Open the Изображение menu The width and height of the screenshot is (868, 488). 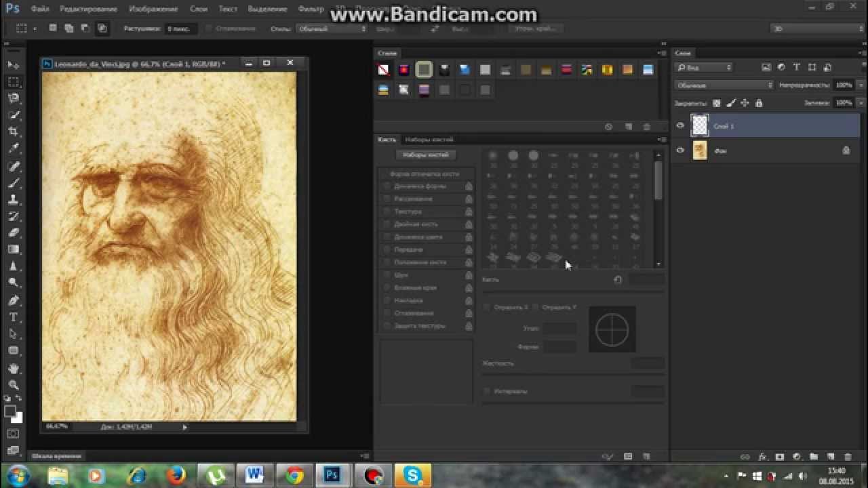pos(153,9)
